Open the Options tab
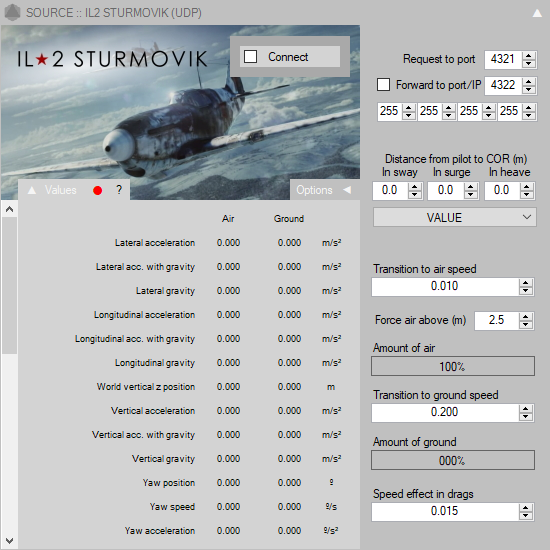 [314, 190]
